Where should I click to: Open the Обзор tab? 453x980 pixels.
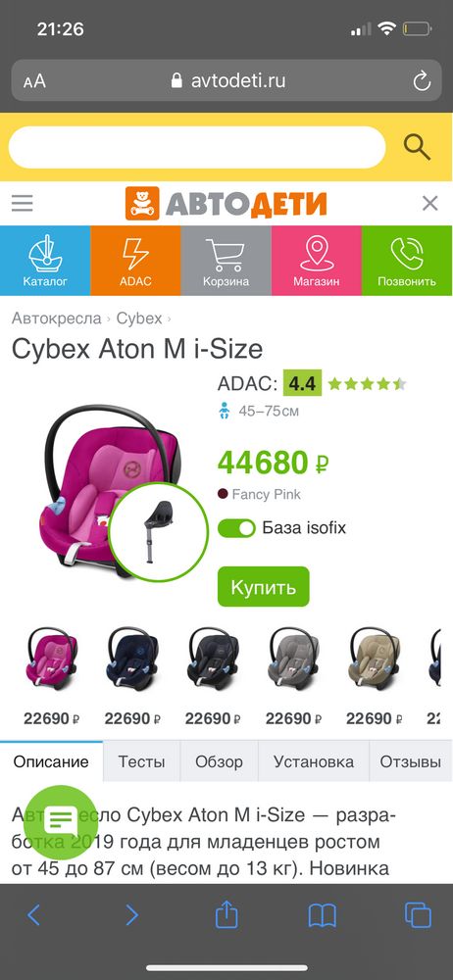219,761
